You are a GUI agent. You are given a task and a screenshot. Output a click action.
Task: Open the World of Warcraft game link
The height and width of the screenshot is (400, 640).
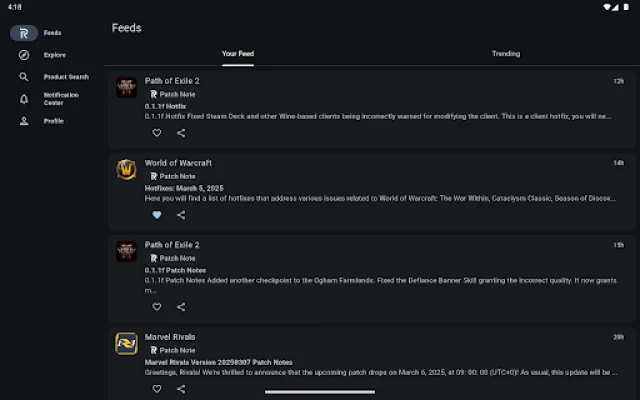coord(178,162)
